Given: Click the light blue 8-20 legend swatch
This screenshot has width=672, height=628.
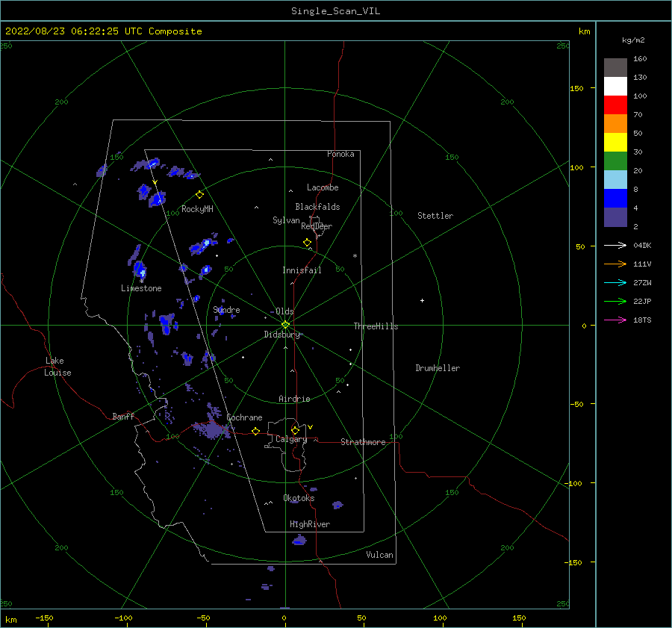Looking at the screenshot, I should tap(615, 180).
